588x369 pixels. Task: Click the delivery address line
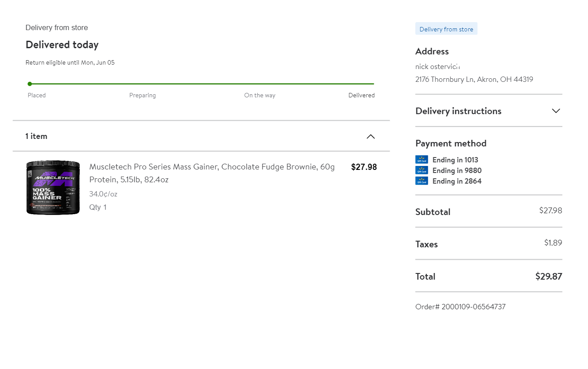pyautogui.click(x=474, y=80)
